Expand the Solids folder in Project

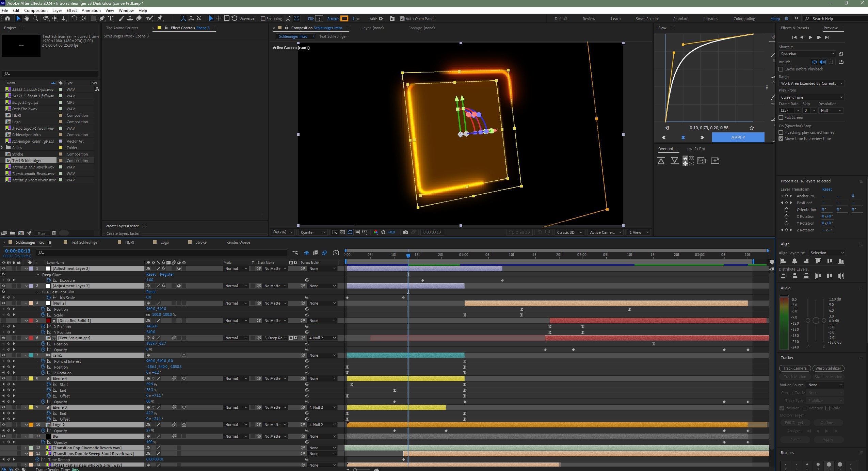pos(3,148)
